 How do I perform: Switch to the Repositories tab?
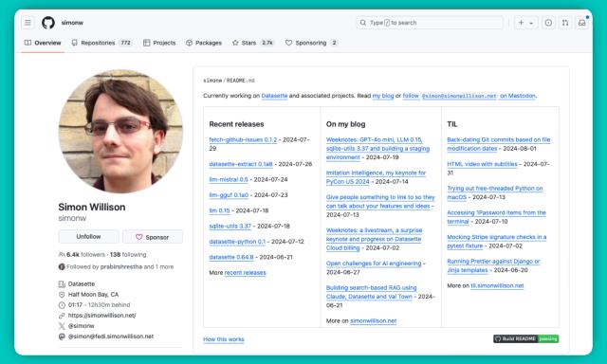coord(101,43)
